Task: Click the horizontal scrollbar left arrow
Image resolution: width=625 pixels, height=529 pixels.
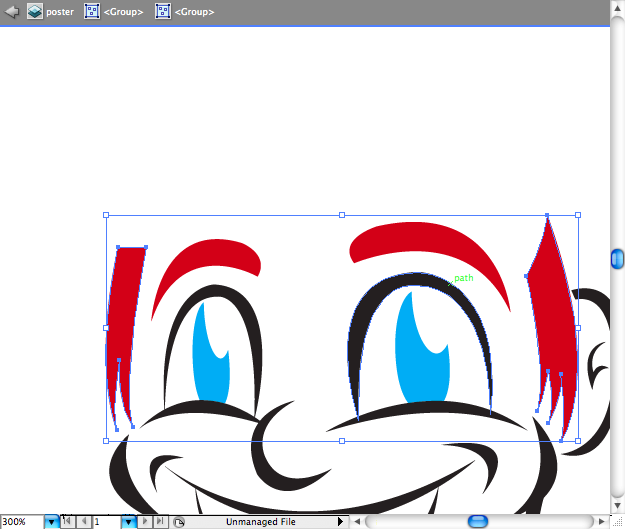Action: pos(357,521)
